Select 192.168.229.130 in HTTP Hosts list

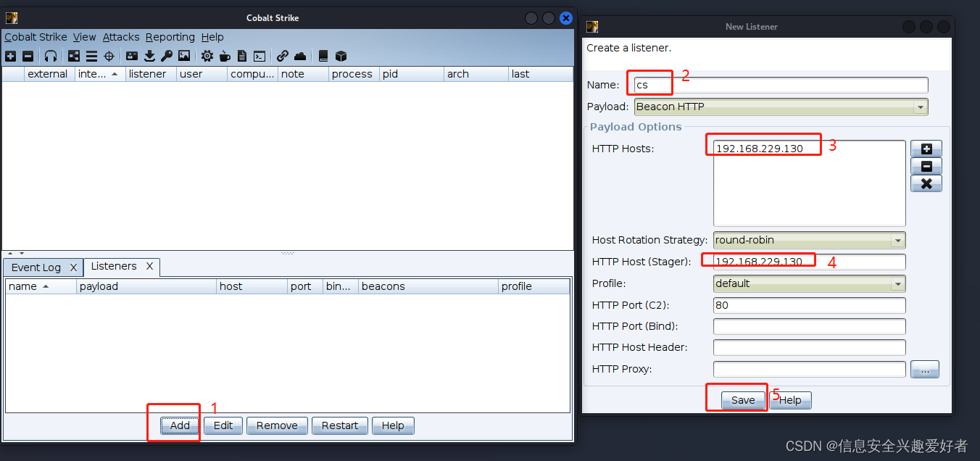(760, 149)
